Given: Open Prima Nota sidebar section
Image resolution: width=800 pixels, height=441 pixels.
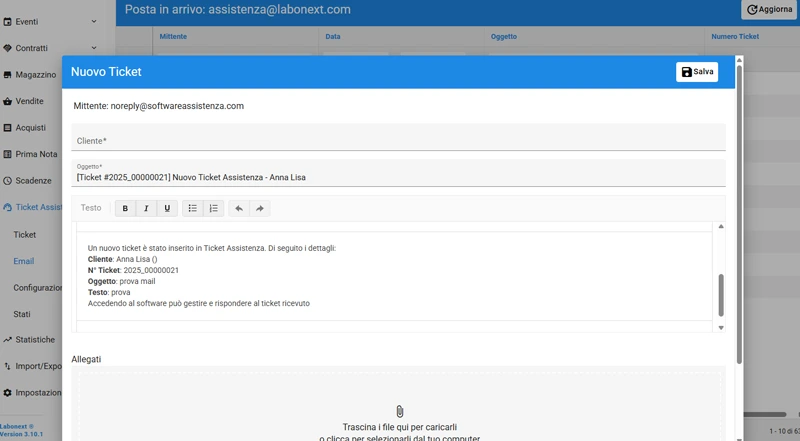Looking at the screenshot, I should (36, 155).
